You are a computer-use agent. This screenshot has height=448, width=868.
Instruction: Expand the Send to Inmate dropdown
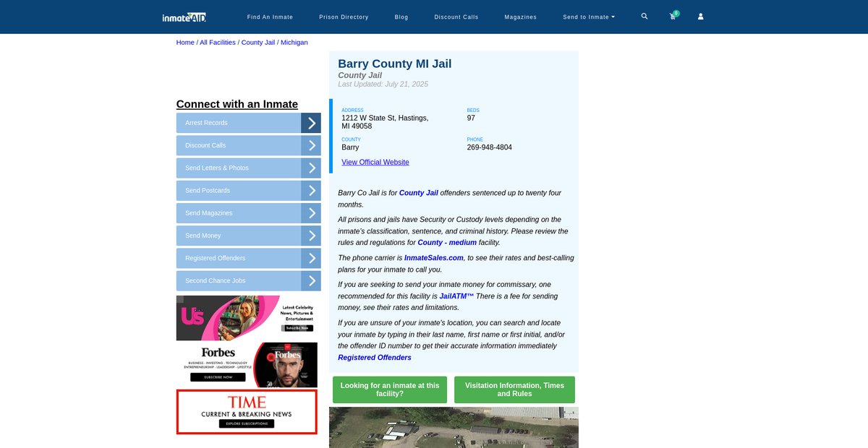589,17
